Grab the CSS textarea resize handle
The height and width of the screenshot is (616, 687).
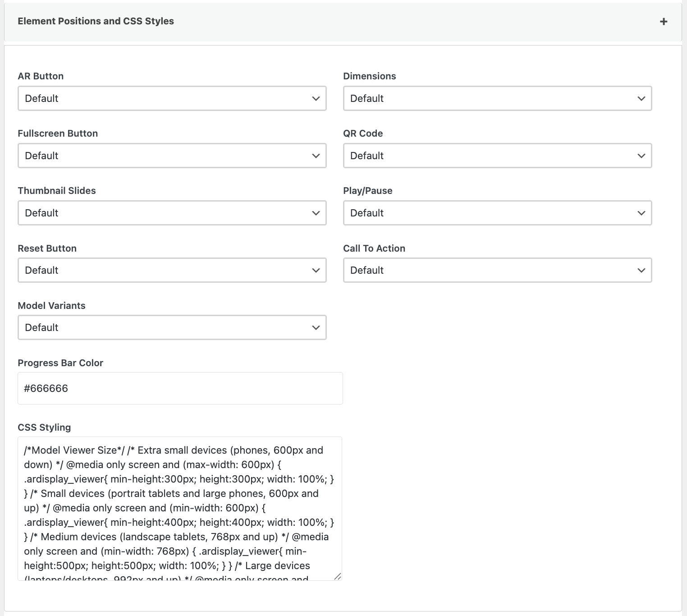click(x=338, y=576)
